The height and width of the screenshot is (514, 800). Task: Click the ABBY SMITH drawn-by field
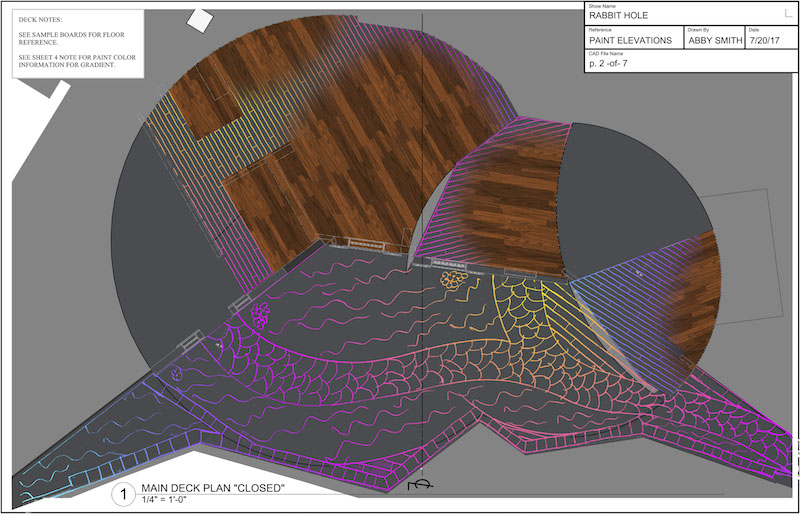click(x=716, y=40)
